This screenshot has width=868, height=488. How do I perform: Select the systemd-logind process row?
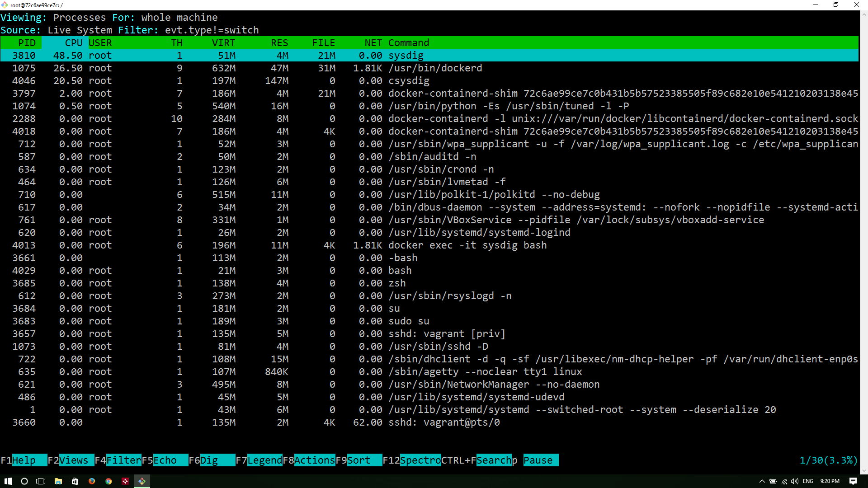429,232
